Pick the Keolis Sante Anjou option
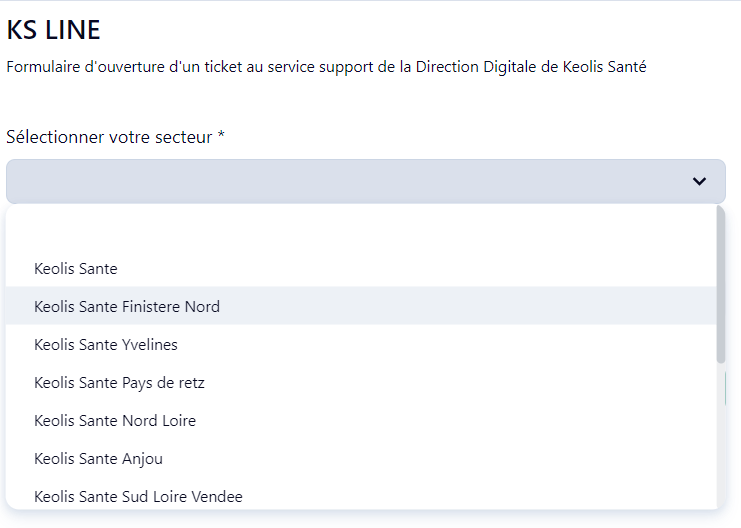The image size is (741, 528). (x=98, y=458)
